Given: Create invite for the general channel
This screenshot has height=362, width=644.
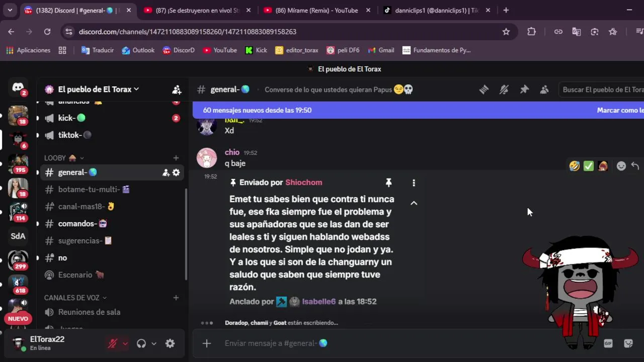Looking at the screenshot, I should (x=166, y=172).
